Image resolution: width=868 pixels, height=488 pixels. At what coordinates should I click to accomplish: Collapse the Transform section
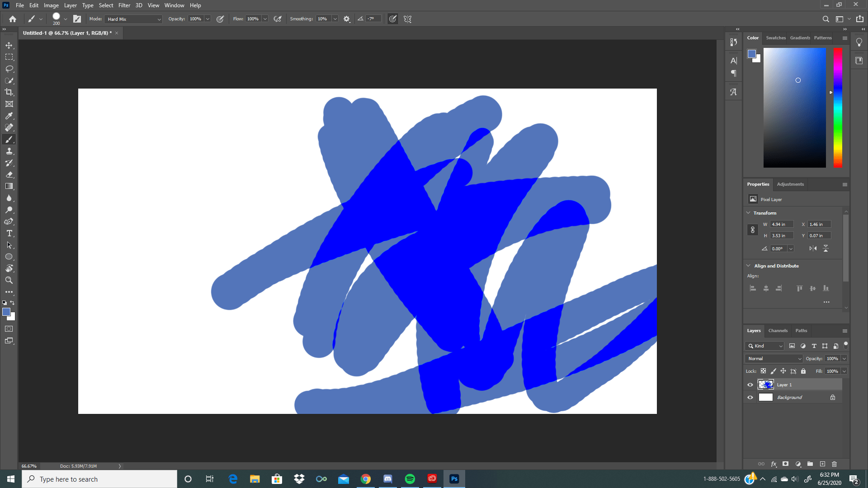coord(749,212)
